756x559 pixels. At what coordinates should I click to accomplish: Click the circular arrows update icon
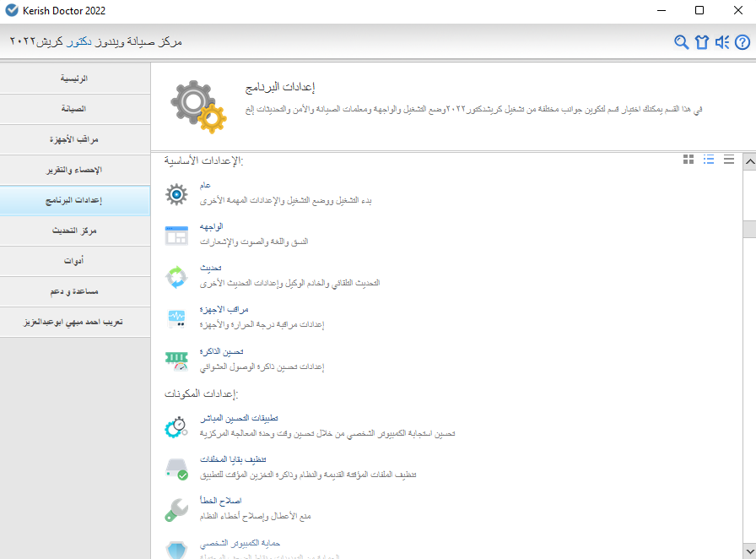click(x=176, y=277)
